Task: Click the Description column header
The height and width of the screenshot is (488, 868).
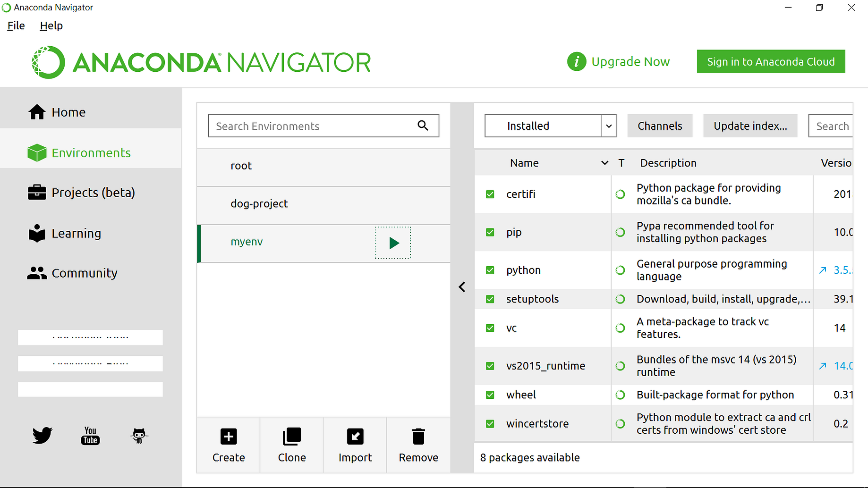Action: (x=668, y=163)
